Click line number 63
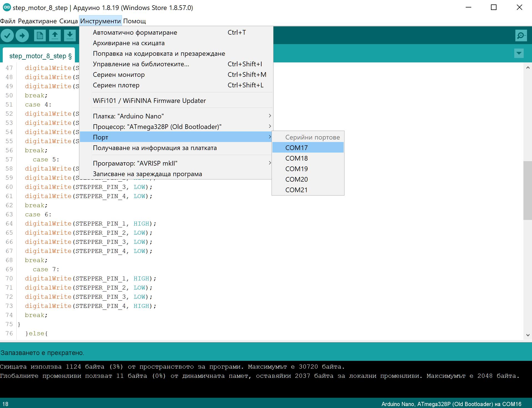The width and height of the screenshot is (532, 408). click(9, 214)
